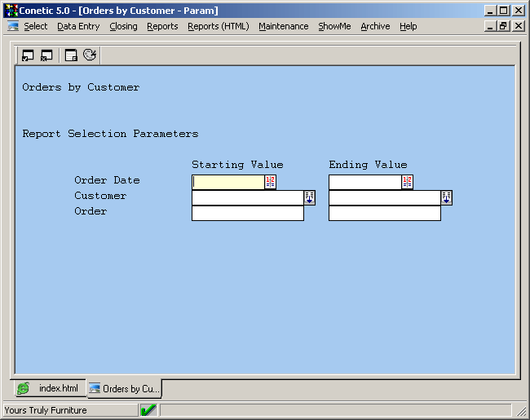Open the Select menu
The width and height of the screenshot is (530, 420).
[x=35, y=26]
